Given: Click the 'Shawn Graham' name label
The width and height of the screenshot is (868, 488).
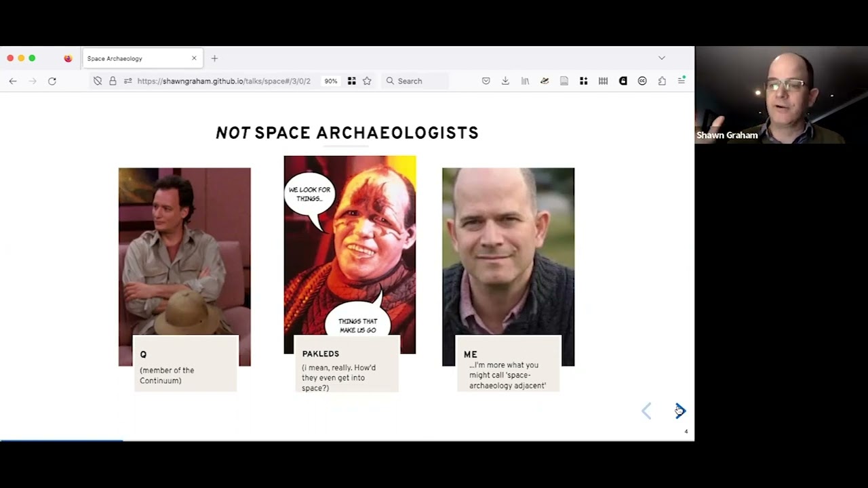Looking at the screenshot, I should point(727,135).
